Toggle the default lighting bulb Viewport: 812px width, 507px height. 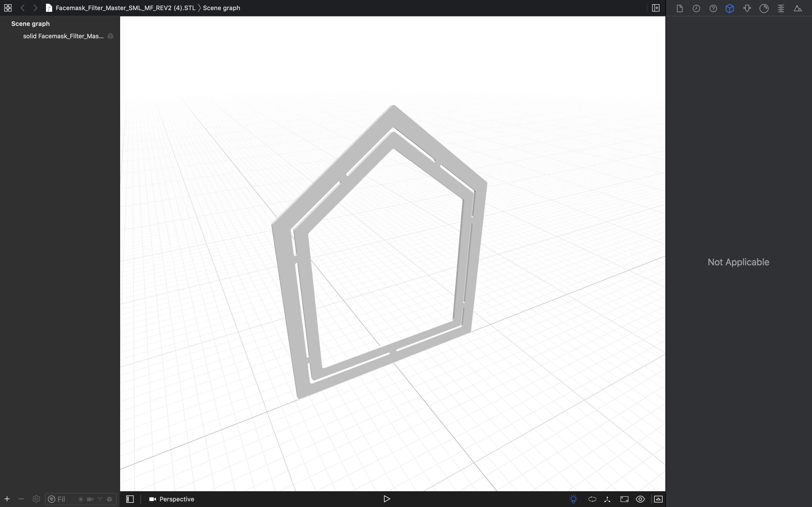pyautogui.click(x=573, y=499)
